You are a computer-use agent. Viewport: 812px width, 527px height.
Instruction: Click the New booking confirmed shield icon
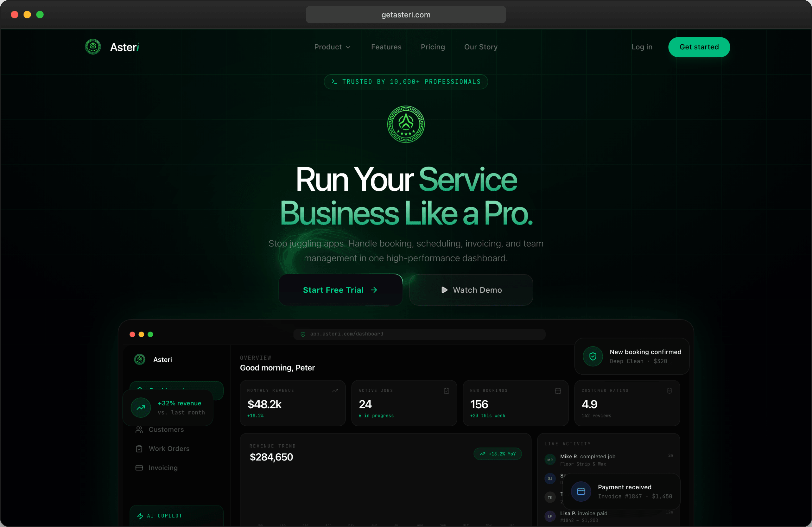(593, 356)
